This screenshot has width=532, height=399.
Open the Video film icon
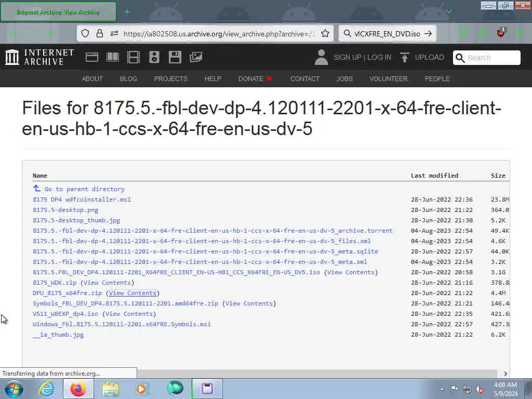pos(134,57)
